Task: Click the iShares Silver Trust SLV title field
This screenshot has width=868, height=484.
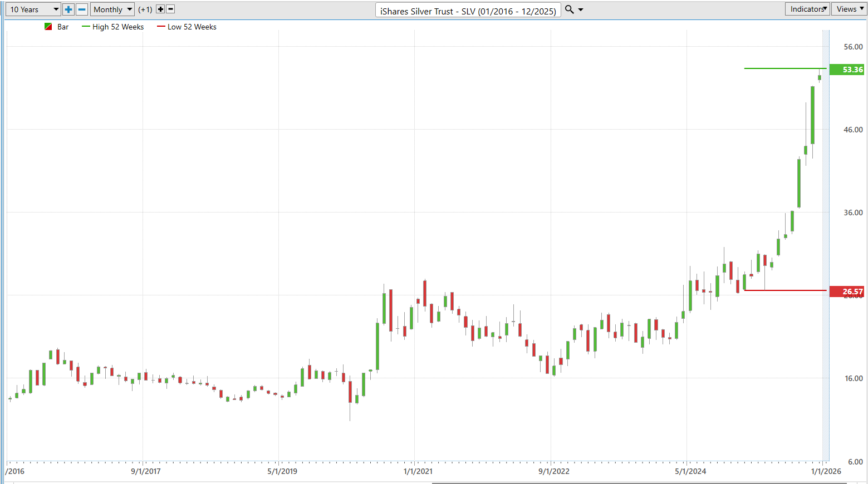Action: [x=468, y=11]
